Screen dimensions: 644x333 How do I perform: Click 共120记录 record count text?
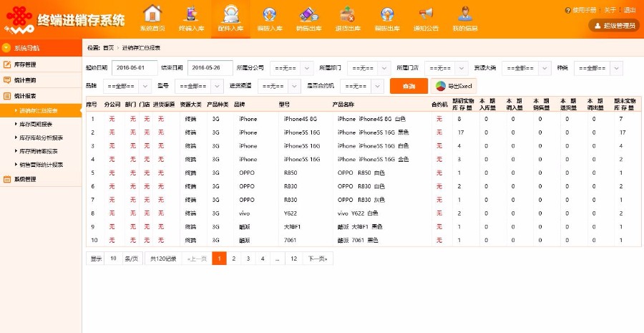(x=163, y=259)
